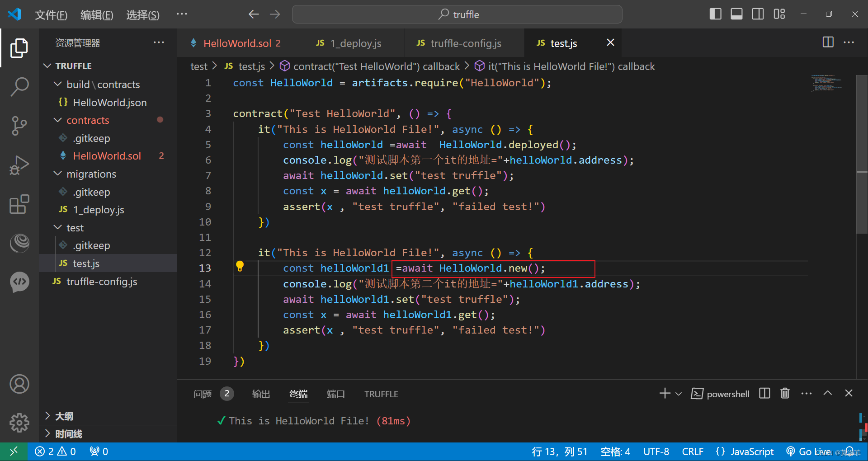Open the 编辑(E) menu
The width and height of the screenshot is (868, 461).
[x=97, y=15]
